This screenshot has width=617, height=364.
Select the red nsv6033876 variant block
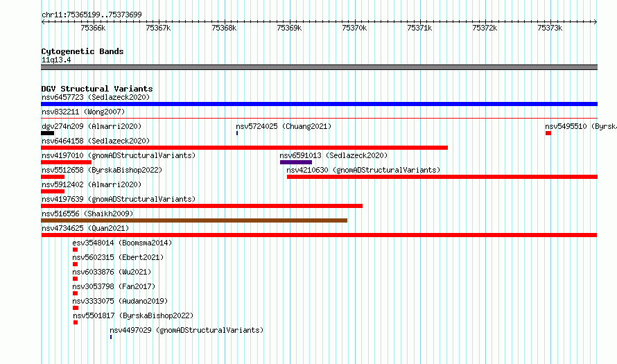[x=75, y=279]
